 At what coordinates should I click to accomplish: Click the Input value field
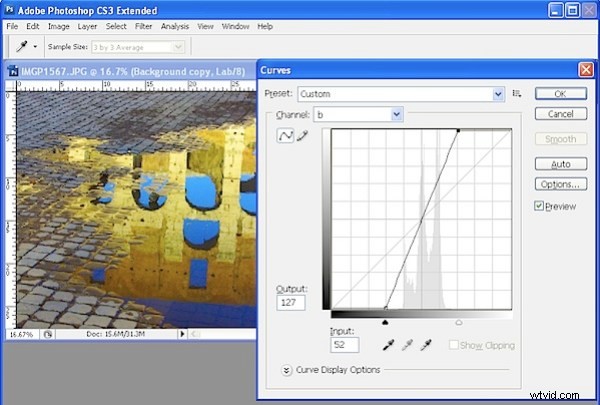pyautogui.click(x=344, y=345)
